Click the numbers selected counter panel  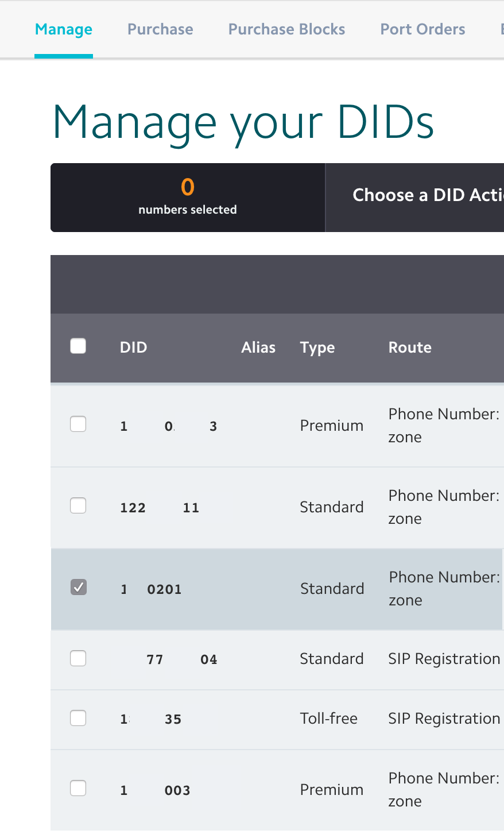coord(188,198)
